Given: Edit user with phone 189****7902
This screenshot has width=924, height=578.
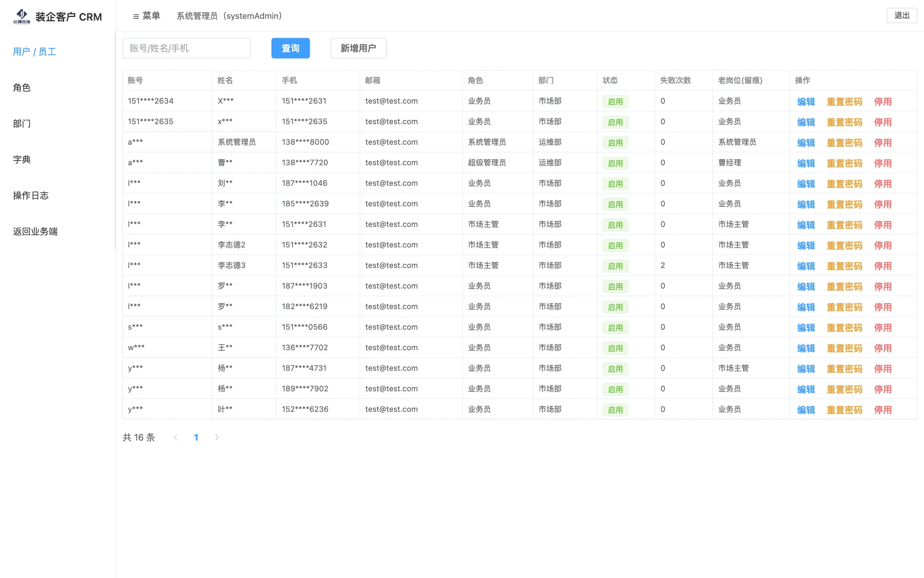Looking at the screenshot, I should [806, 389].
